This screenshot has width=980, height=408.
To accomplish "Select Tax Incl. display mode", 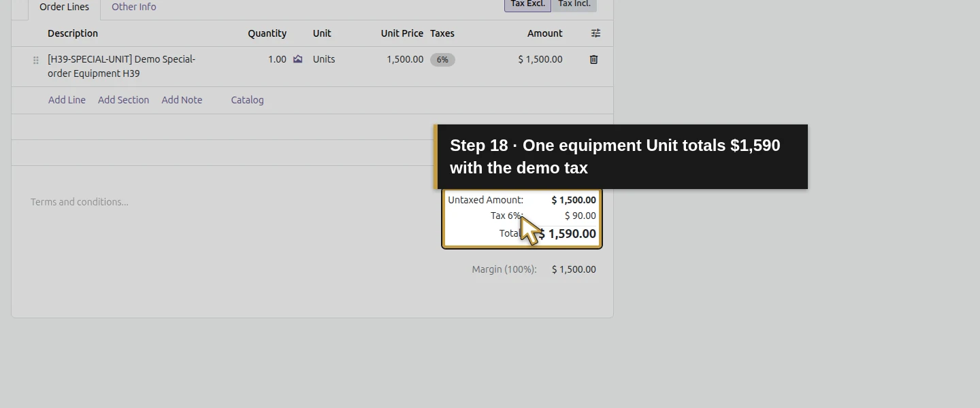I will click(574, 4).
